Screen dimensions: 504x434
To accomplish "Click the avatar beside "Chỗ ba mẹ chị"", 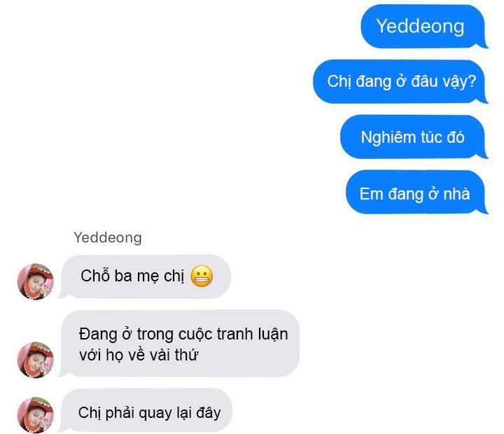I will (36, 281).
